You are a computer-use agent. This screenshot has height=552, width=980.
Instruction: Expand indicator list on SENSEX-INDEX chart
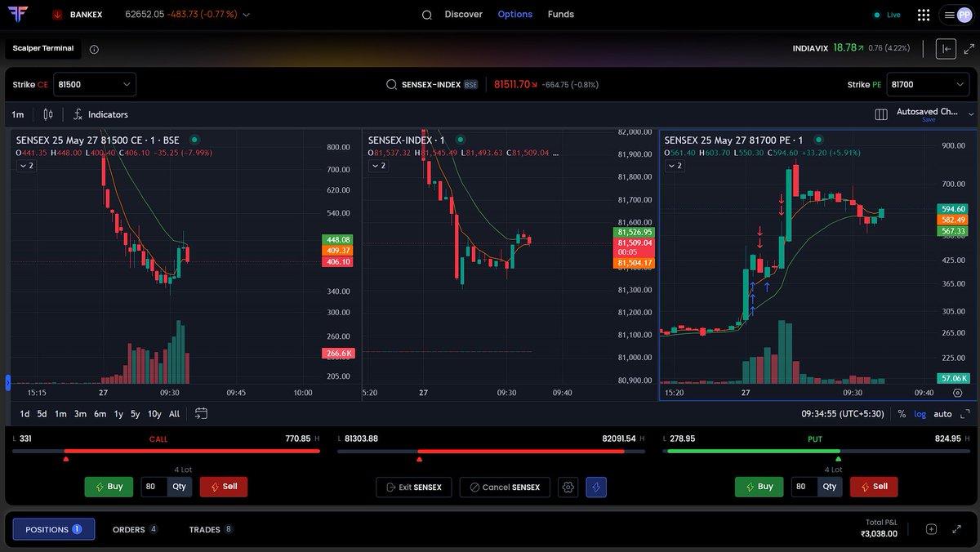(379, 166)
